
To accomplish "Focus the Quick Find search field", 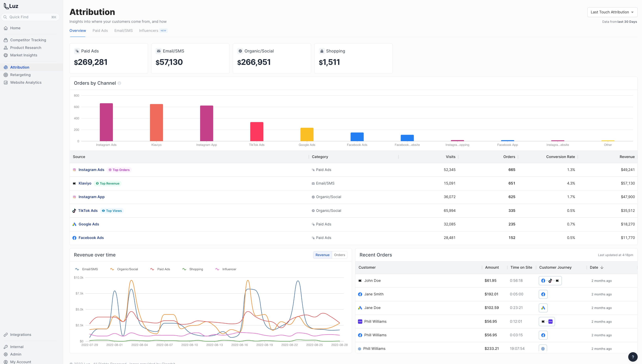I will click(30, 17).
